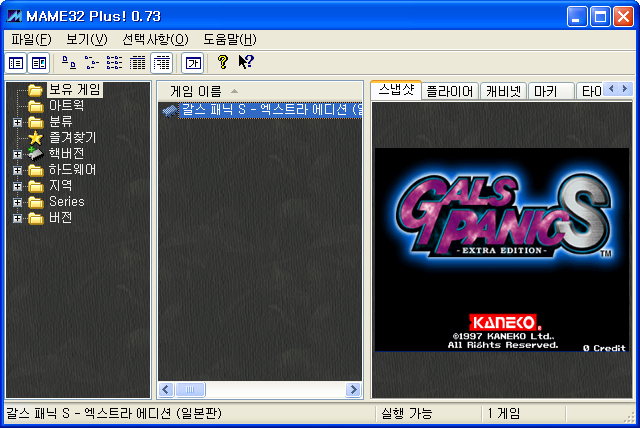The height and width of the screenshot is (428, 640).
Task: Open the 선택사항(O) menu
Action: click(x=156, y=40)
